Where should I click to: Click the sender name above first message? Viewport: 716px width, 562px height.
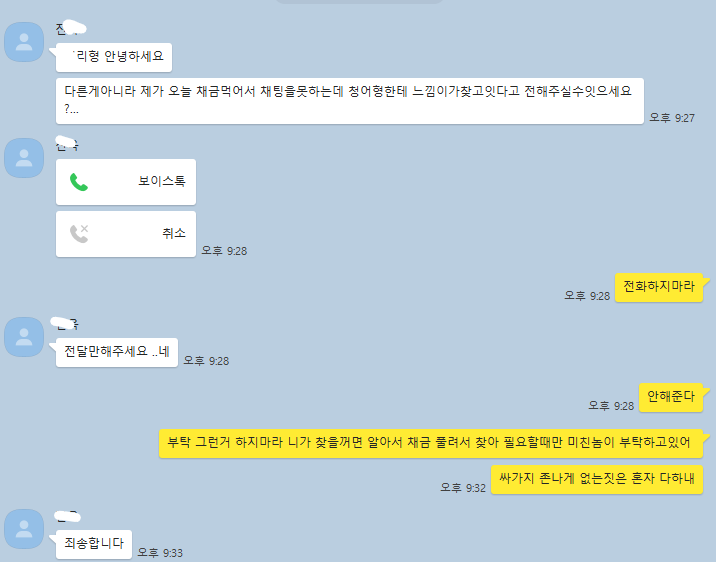point(71,28)
